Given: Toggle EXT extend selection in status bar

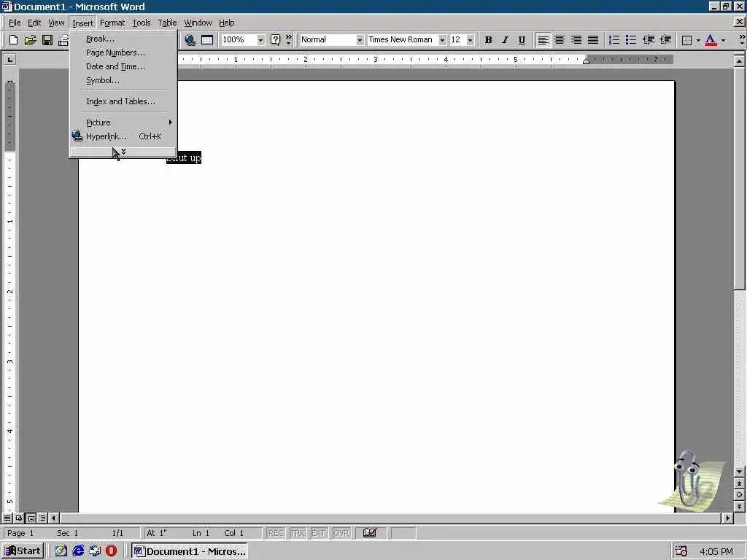Looking at the screenshot, I should click(318, 533).
